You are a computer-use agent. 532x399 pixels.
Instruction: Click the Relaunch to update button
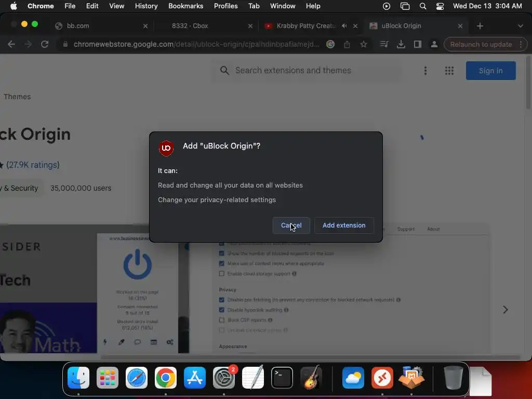481,45
